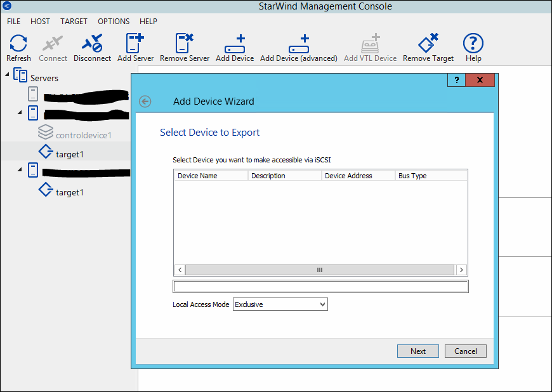Open the HOST menu
This screenshot has width=552, height=392.
[x=40, y=22]
